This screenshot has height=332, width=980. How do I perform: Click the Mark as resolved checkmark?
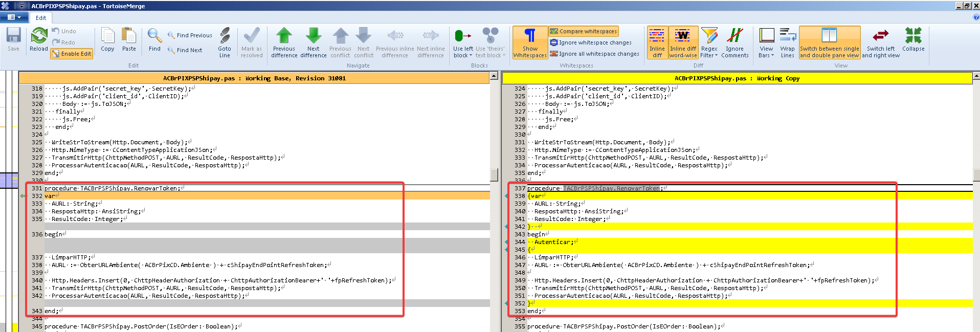coord(252,42)
